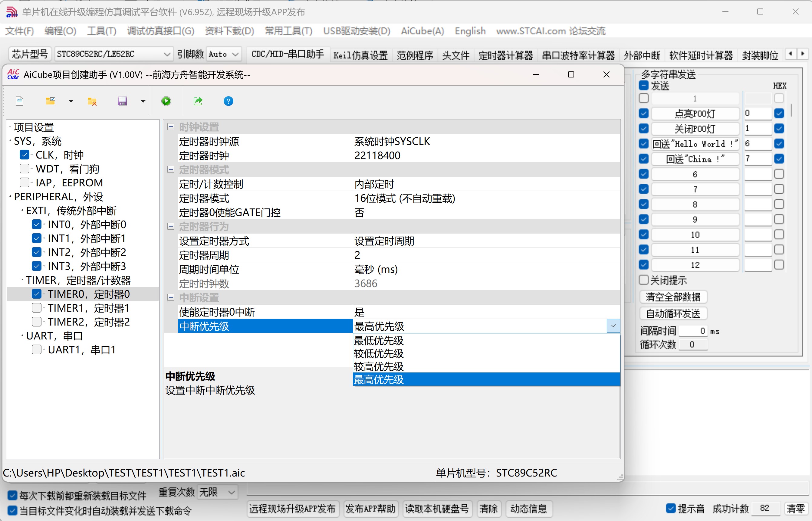The width and height of the screenshot is (812, 521).
Task: Click the green export share icon
Action: pyautogui.click(x=198, y=101)
